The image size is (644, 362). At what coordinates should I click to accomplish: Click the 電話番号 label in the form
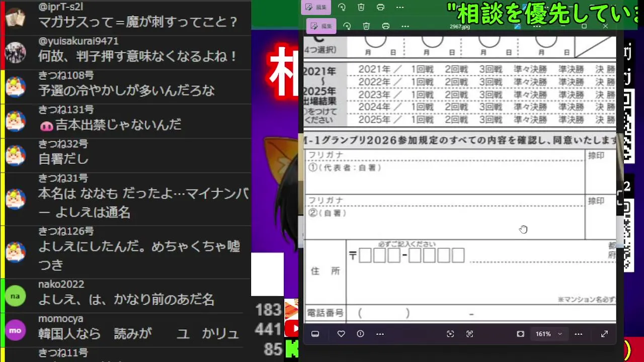tap(325, 313)
